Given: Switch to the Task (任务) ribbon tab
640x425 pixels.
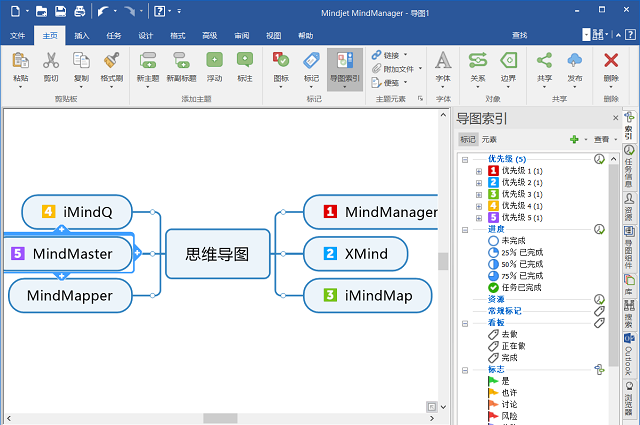Looking at the screenshot, I should pos(113,36).
